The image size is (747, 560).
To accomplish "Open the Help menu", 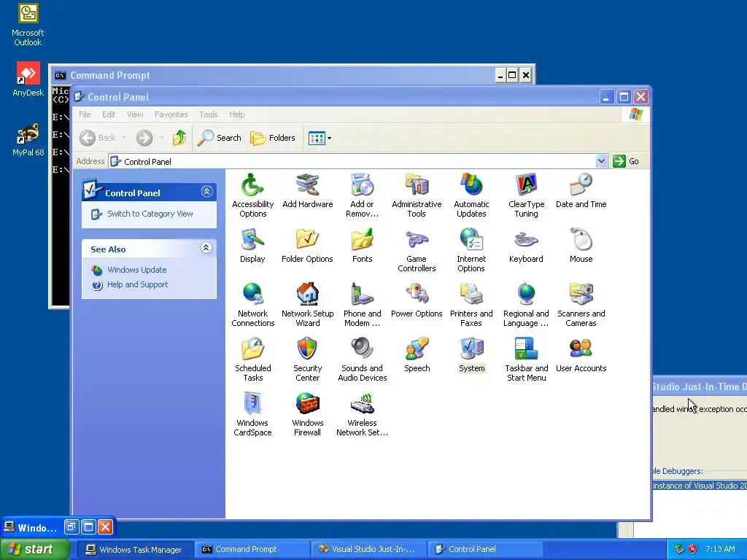I will pos(237,114).
